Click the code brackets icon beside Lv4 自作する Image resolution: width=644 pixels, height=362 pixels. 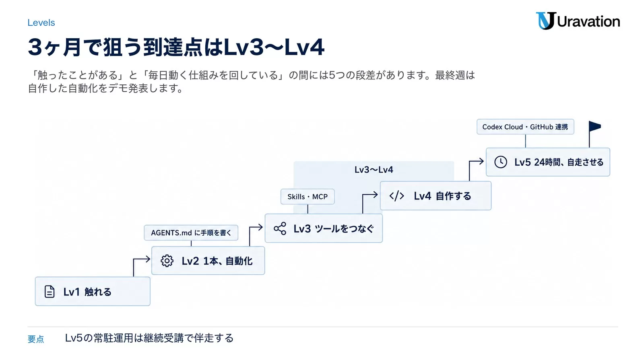(x=396, y=196)
